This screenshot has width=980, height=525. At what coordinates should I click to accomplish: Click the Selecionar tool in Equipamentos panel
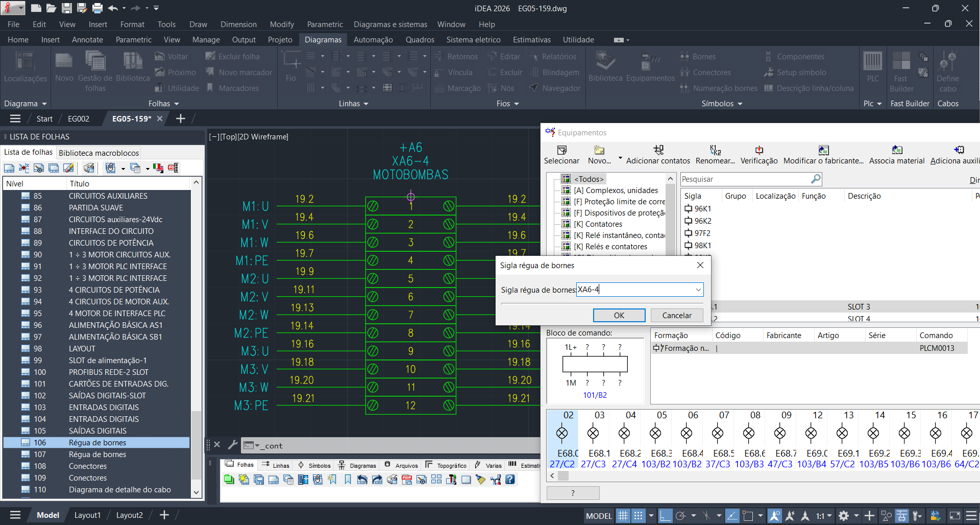click(561, 150)
